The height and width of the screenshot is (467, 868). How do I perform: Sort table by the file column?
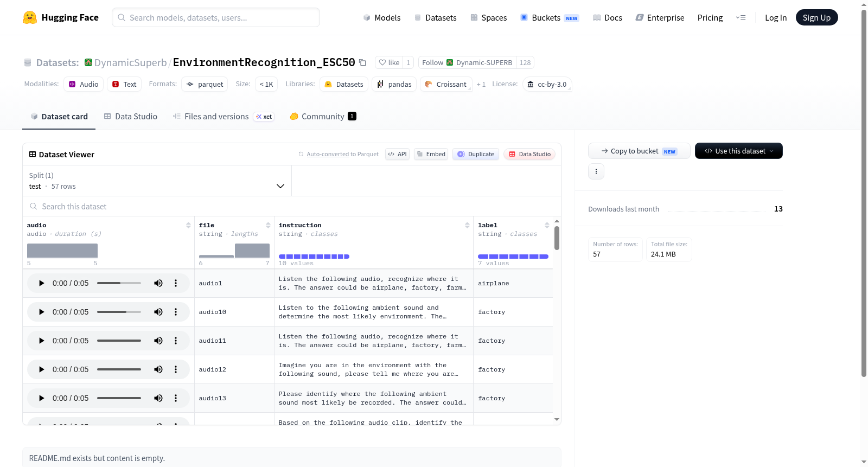pos(268,225)
